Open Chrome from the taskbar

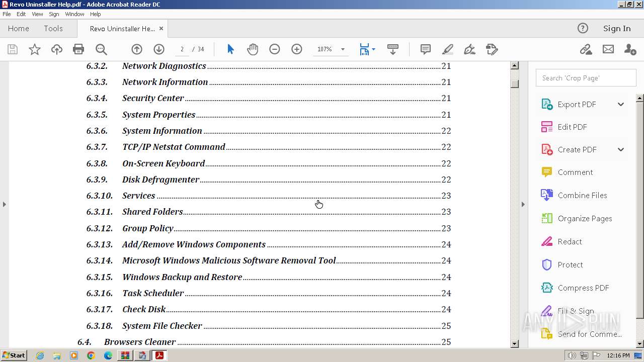click(x=91, y=355)
